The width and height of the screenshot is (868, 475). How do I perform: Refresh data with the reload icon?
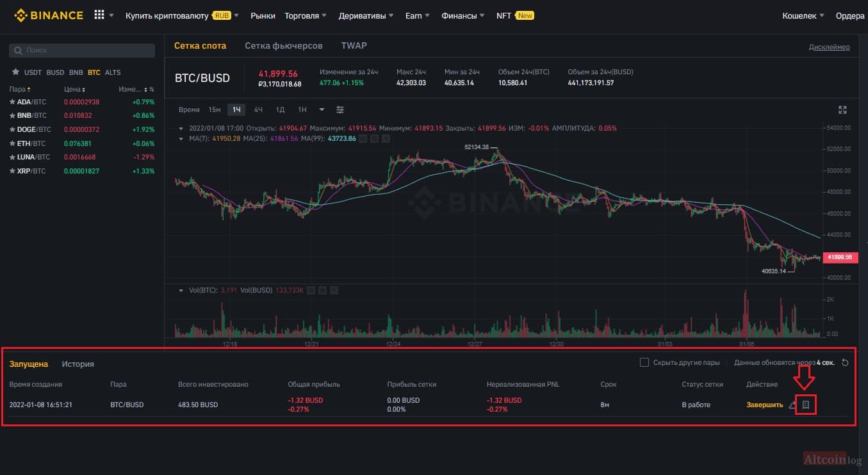(845, 363)
